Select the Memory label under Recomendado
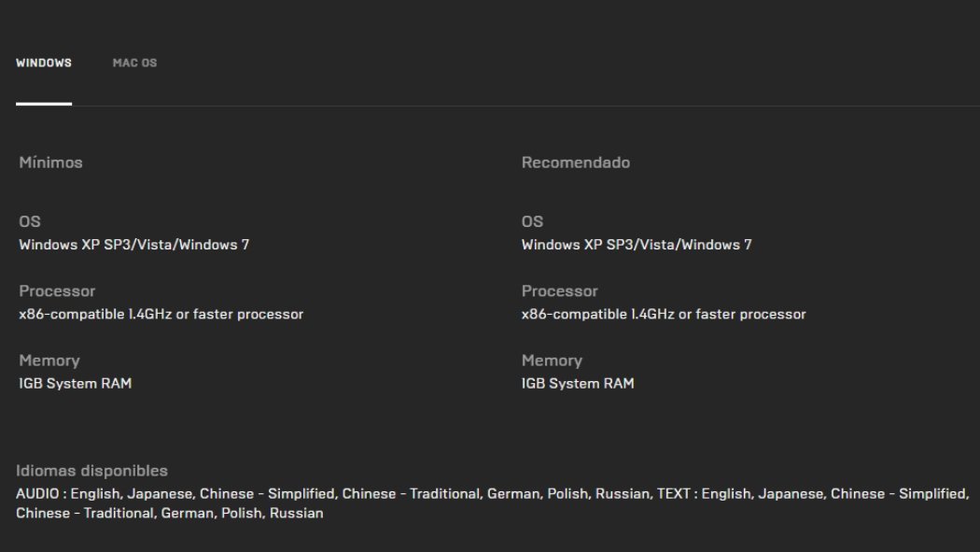 (552, 361)
